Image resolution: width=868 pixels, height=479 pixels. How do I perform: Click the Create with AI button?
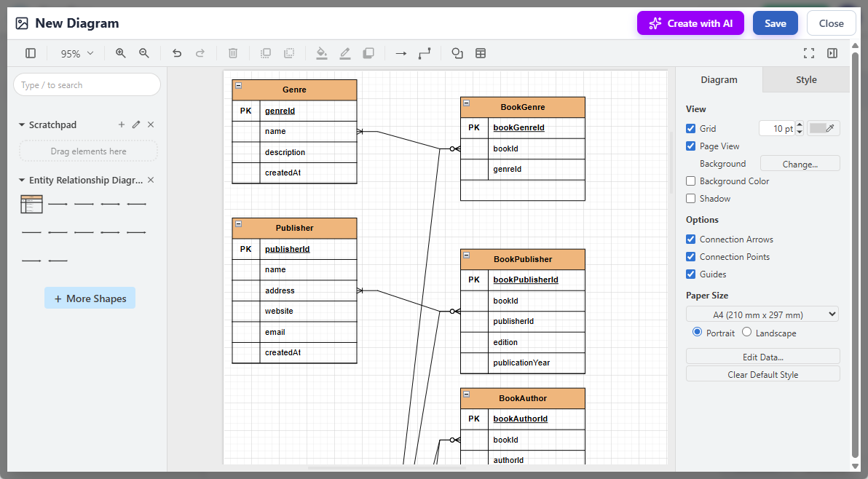(690, 23)
